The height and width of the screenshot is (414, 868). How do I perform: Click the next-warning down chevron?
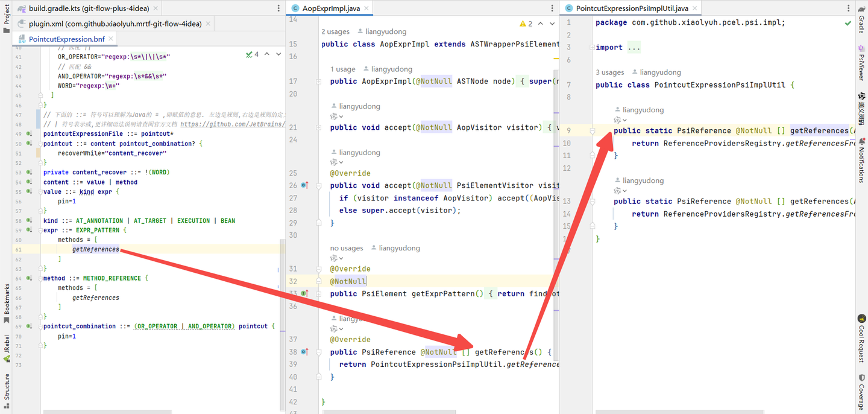(x=552, y=23)
